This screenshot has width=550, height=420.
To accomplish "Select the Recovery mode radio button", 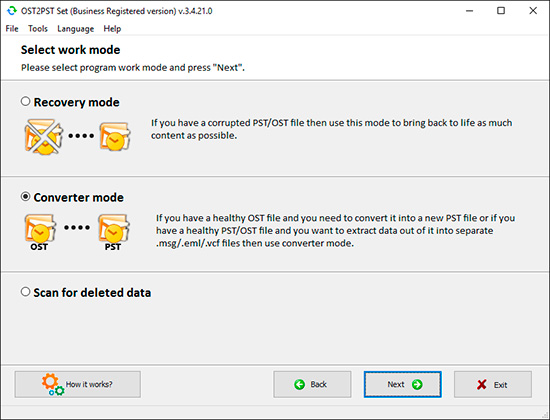I will pyautogui.click(x=25, y=101).
